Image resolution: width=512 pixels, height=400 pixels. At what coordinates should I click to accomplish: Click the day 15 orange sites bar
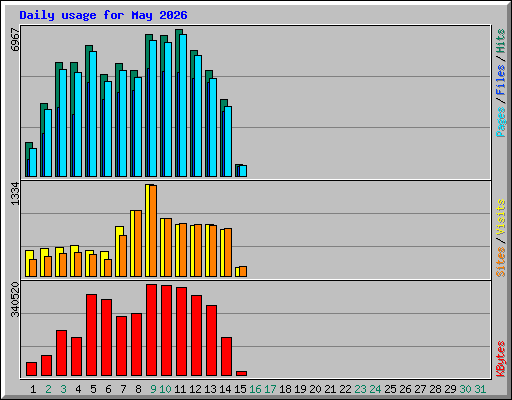[x=243, y=272]
